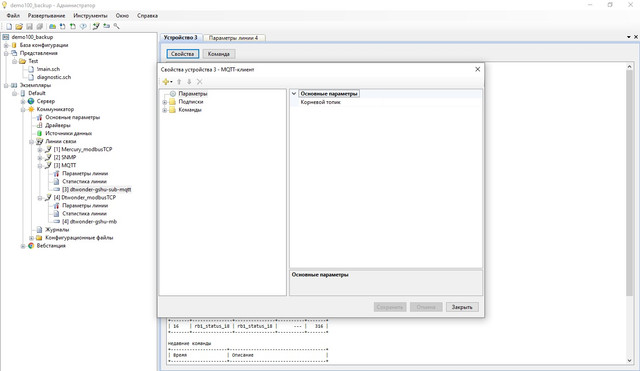
Task: Create a new project via toolbar icon
Action: click(9, 26)
